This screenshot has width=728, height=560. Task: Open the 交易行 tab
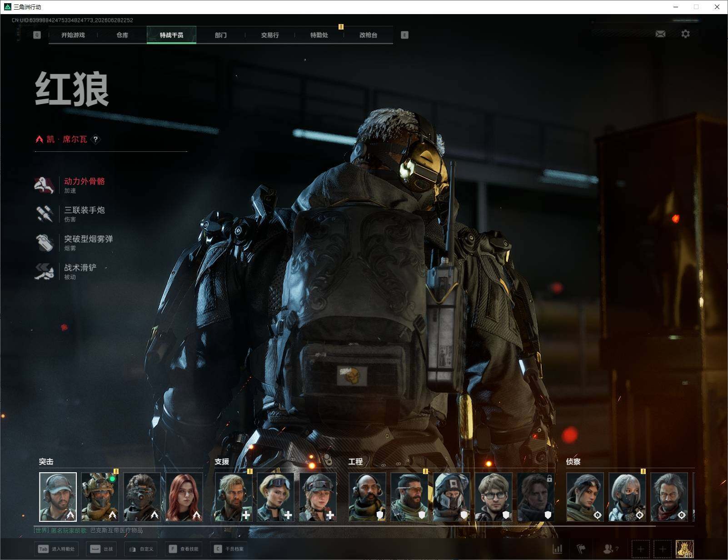click(x=270, y=35)
